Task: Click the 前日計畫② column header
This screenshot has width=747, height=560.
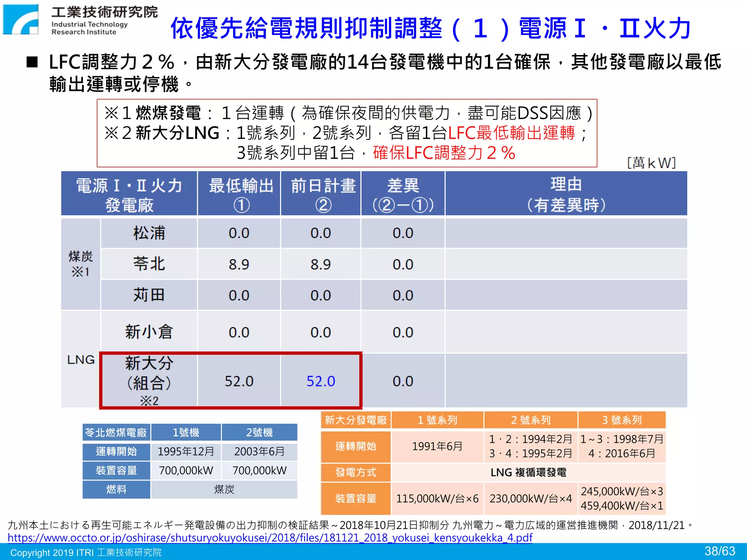Action: click(321, 194)
